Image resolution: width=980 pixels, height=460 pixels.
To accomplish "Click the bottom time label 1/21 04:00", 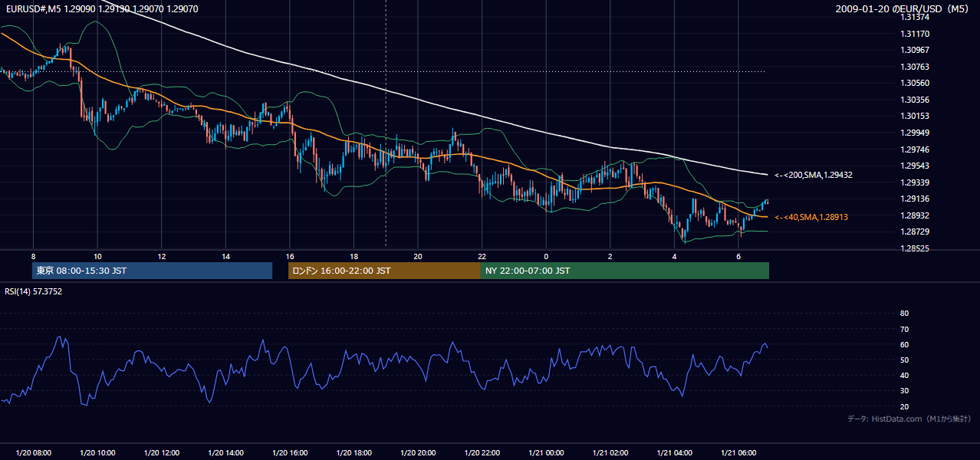I will click(674, 453).
